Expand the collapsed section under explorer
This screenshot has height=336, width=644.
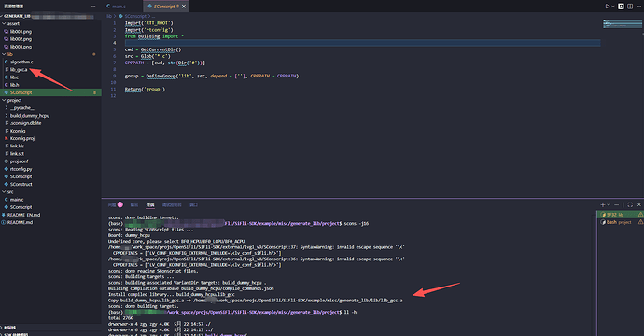pyautogui.click(x=50, y=328)
